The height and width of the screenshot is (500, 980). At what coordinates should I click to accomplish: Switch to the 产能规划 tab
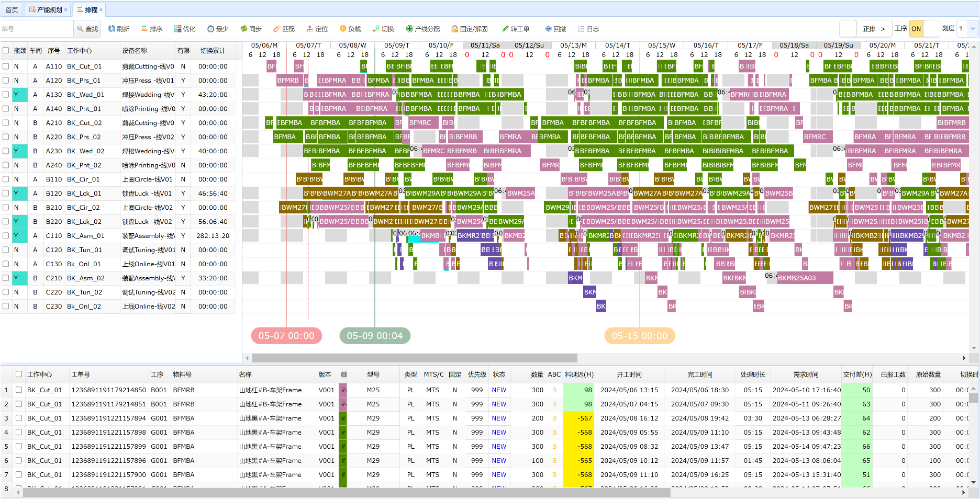48,9
